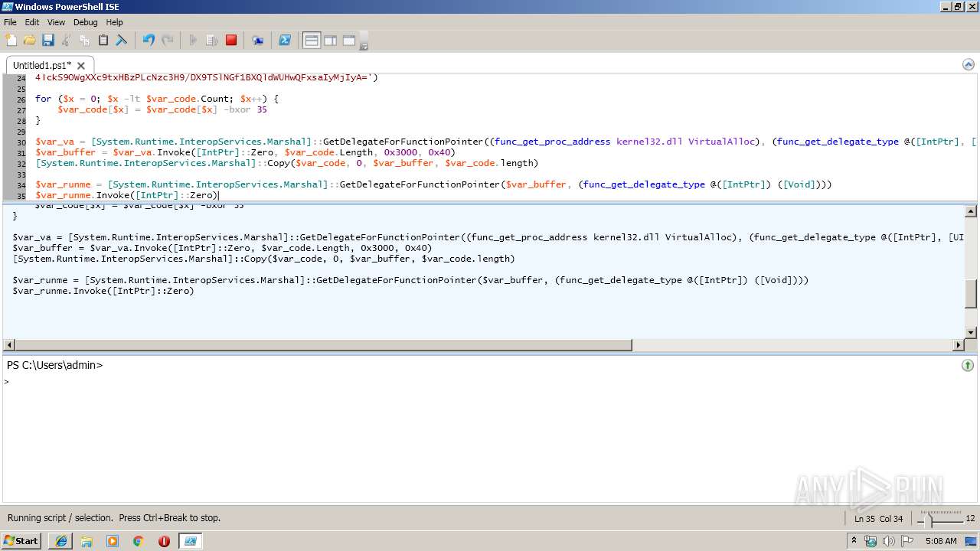
Task: Click the zoom level value 12
Action: pyautogui.click(x=970, y=519)
